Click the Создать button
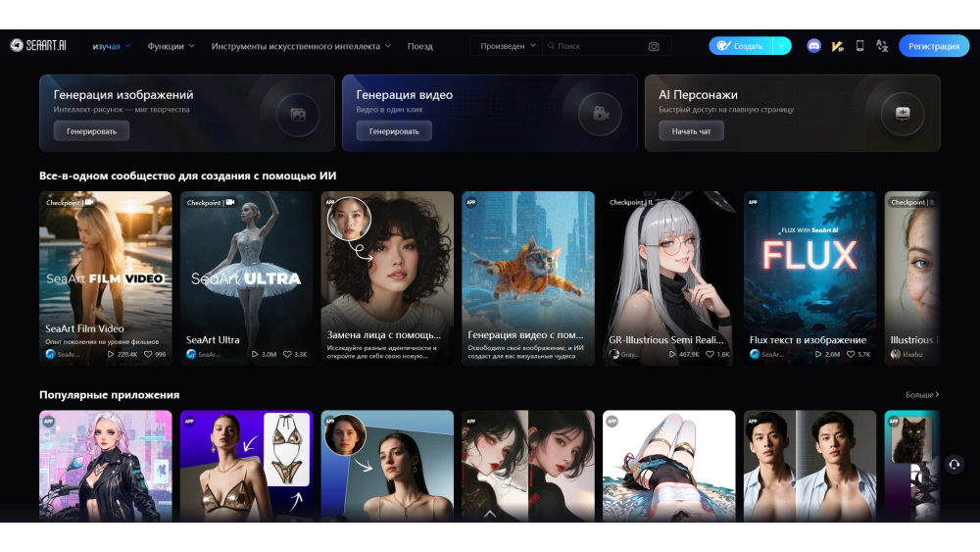The image size is (980, 552). pyautogui.click(x=741, y=46)
